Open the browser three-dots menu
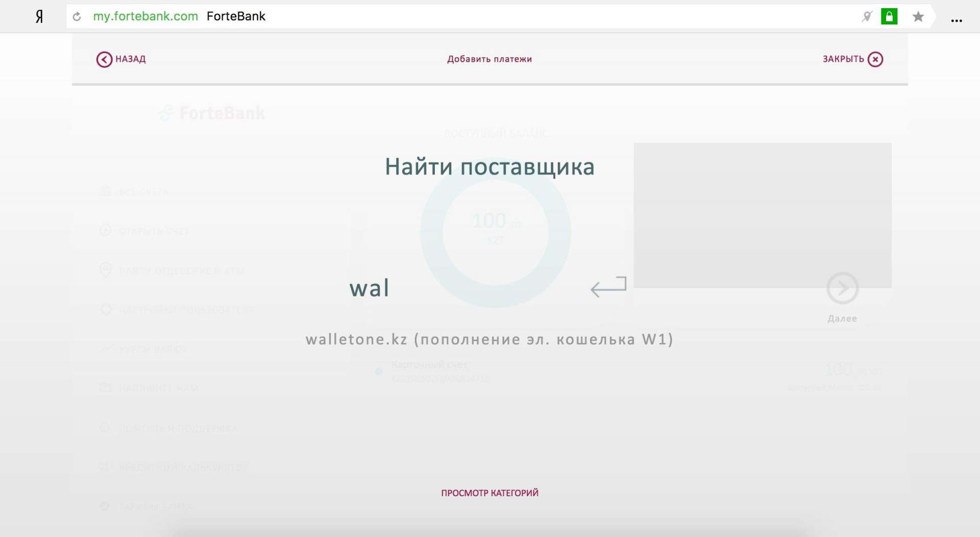The height and width of the screenshot is (537, 980). tap(957, 20)
